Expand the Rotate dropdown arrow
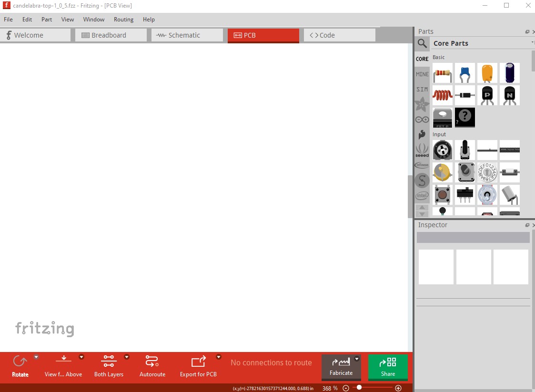The image size is (535, 392). [36, 357]
